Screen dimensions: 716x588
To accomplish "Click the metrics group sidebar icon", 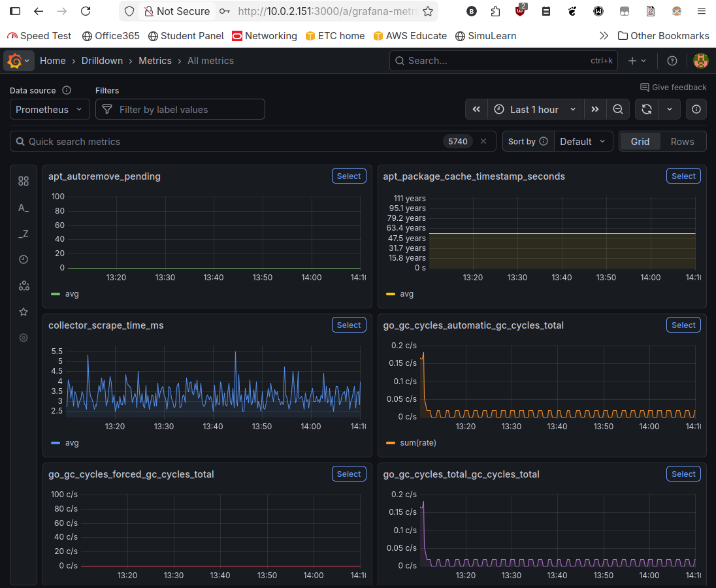I will 24,286.
